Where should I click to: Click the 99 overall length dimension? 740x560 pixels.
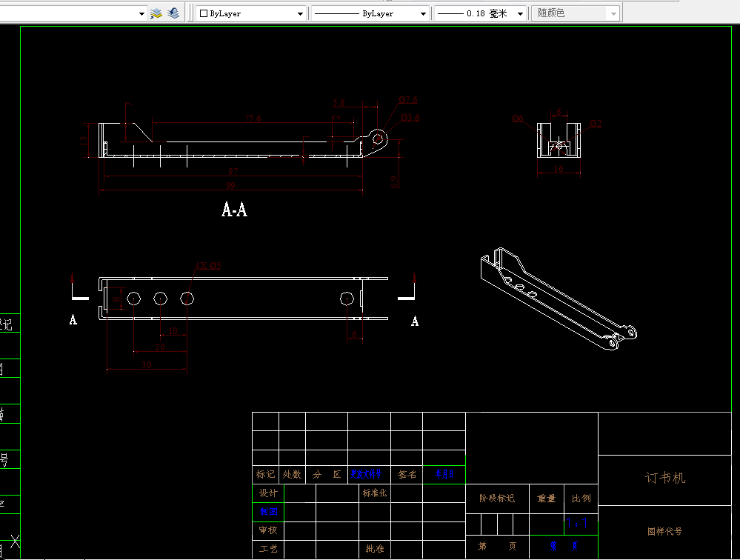(x=230, y=185)
